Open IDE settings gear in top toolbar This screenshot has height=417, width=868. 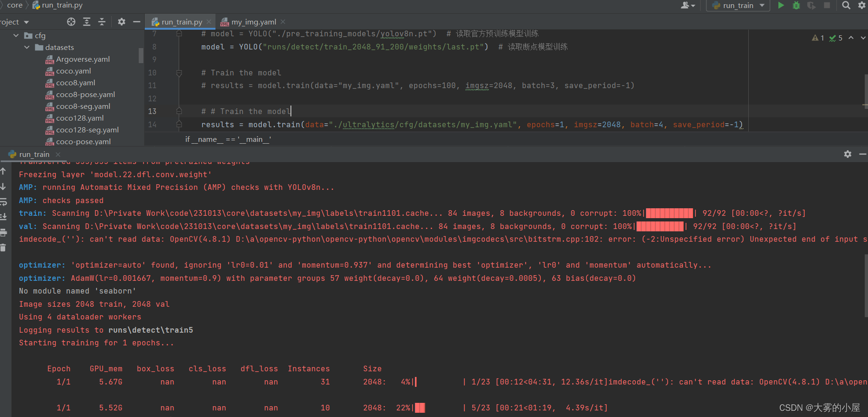[862, 5]
